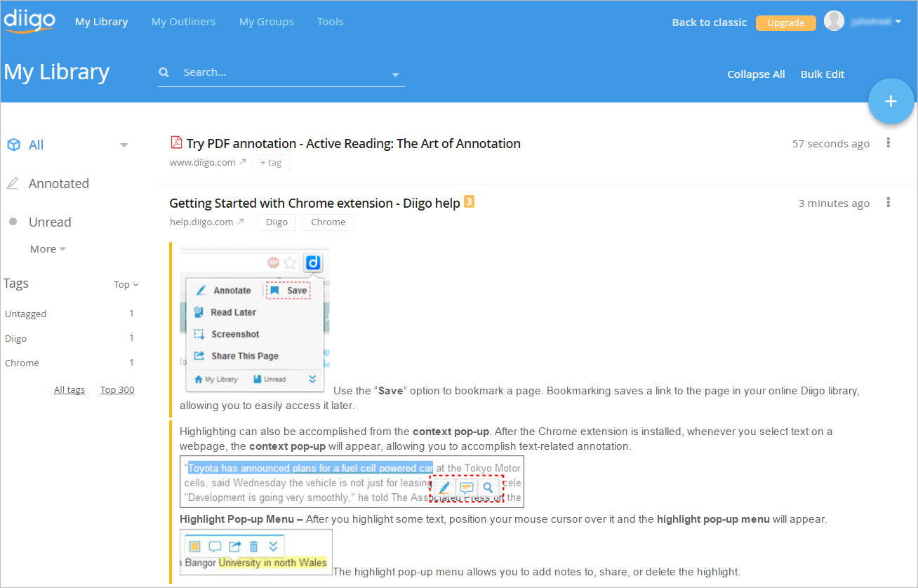The width and height of the screenshot is (918, 588).
Task: Click the Diigo logo
Action: [29, 21]
